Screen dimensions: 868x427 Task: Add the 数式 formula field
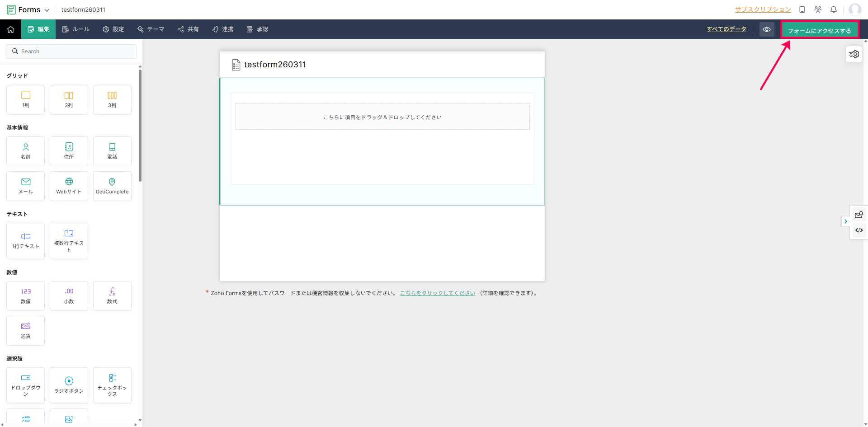pos(112,296)
